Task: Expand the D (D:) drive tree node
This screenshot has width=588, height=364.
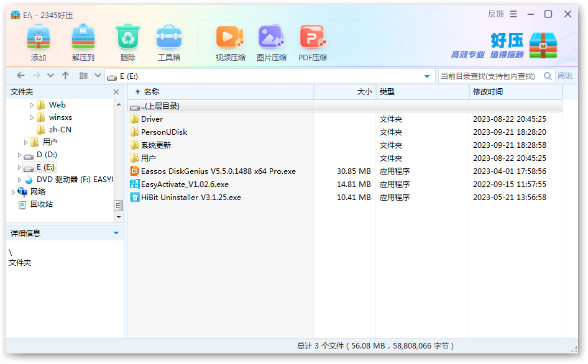Action: (x=20, y=155)
